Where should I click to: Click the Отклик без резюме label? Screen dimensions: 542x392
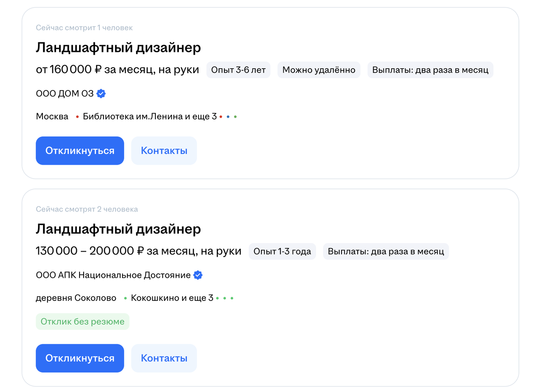tap(83, 322)
